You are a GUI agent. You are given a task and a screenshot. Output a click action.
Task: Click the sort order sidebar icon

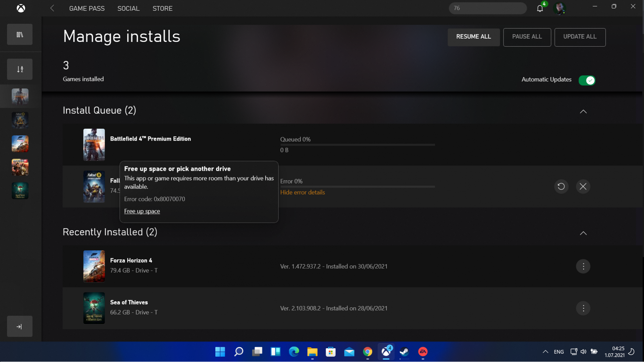coord(20,69)
